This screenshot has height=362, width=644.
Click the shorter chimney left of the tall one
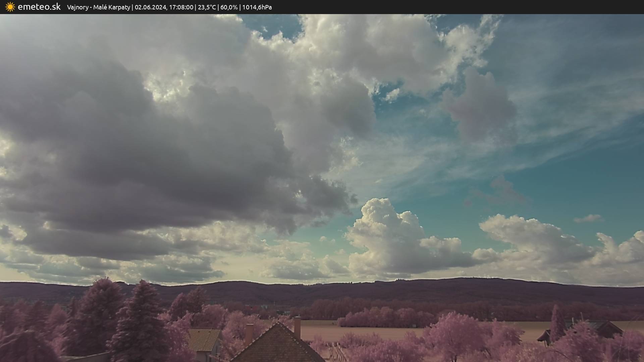point(249,334)
